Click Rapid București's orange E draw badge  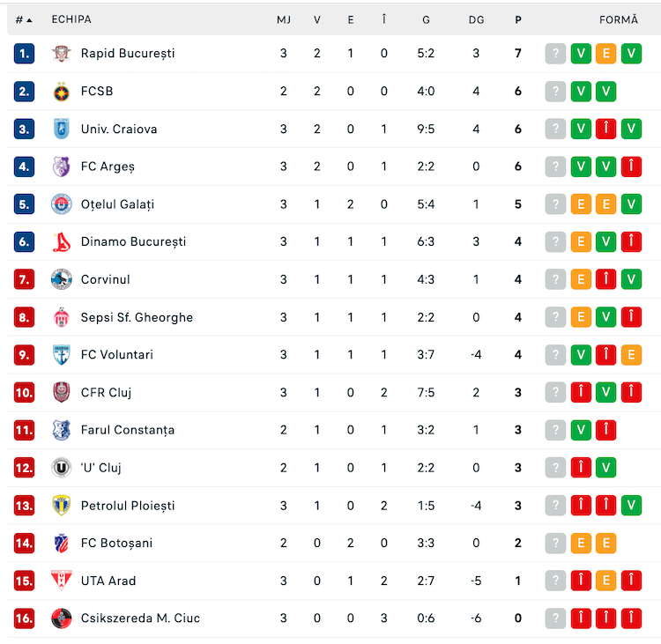click(605, 54)
